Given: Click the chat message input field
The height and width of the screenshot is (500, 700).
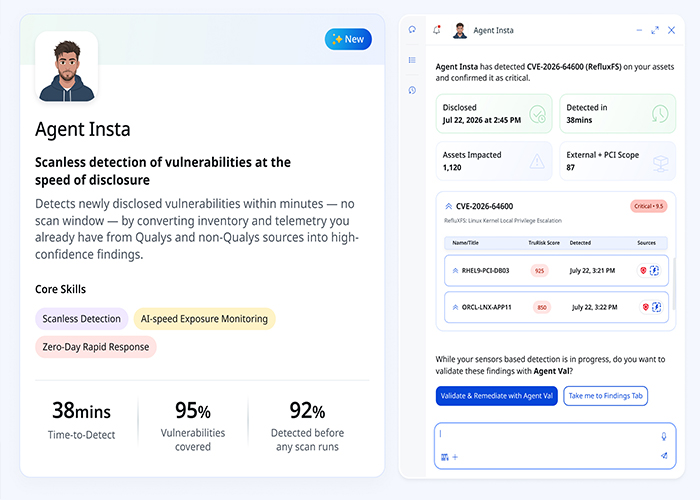Looking at the screenshot, I should point(555,446).
